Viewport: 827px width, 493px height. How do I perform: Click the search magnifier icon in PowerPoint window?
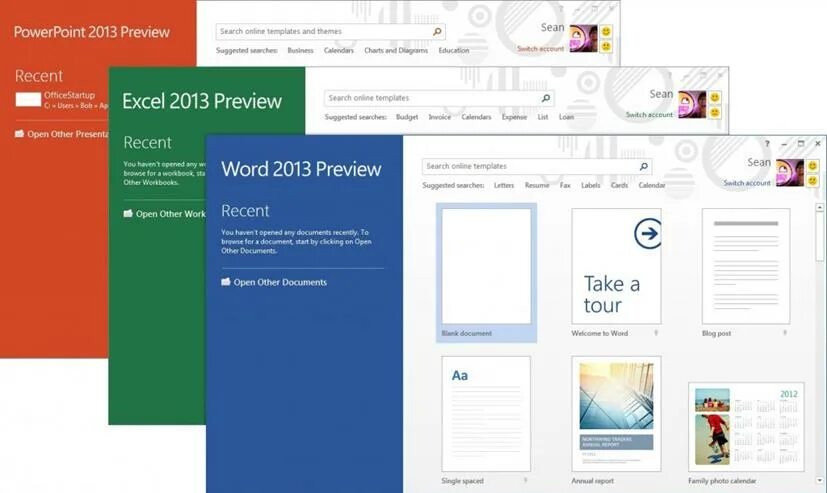tap(437, 32)
